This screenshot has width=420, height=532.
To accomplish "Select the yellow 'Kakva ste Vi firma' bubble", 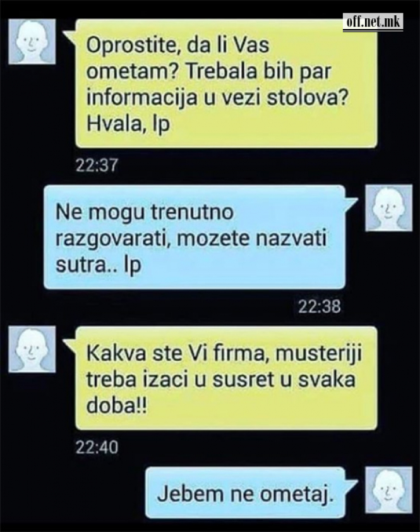I will pyautogui.click(x=224, y=378).
